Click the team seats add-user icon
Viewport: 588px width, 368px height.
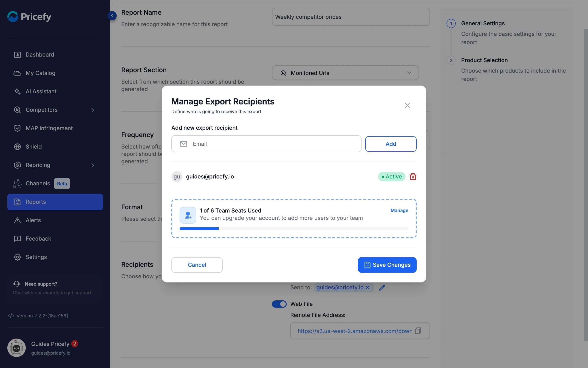pyautogui.click(x=188, y=215)
